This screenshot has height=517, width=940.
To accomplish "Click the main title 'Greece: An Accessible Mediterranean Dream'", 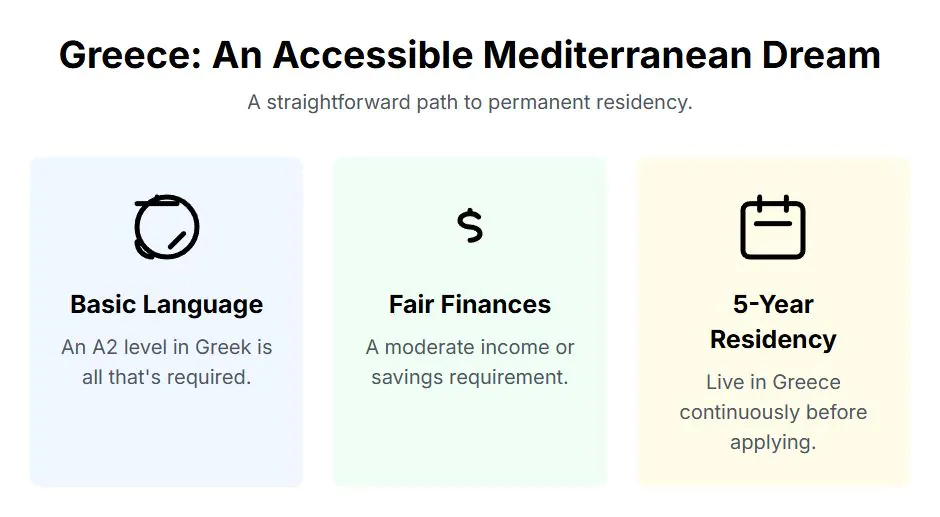I will click(x=470, y=55).
